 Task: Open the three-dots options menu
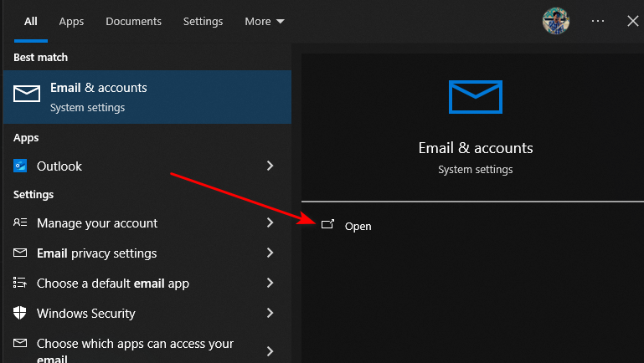(x=598, y=21)
